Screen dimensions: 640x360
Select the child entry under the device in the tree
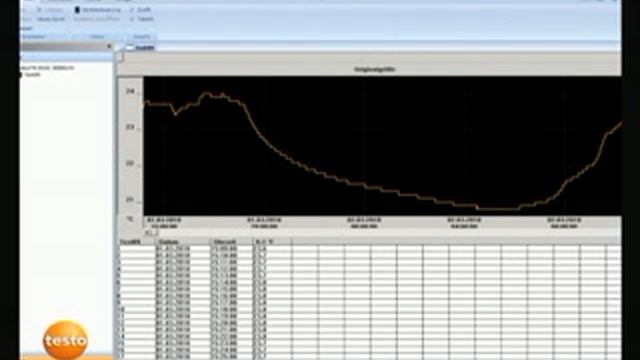(32, 75)
